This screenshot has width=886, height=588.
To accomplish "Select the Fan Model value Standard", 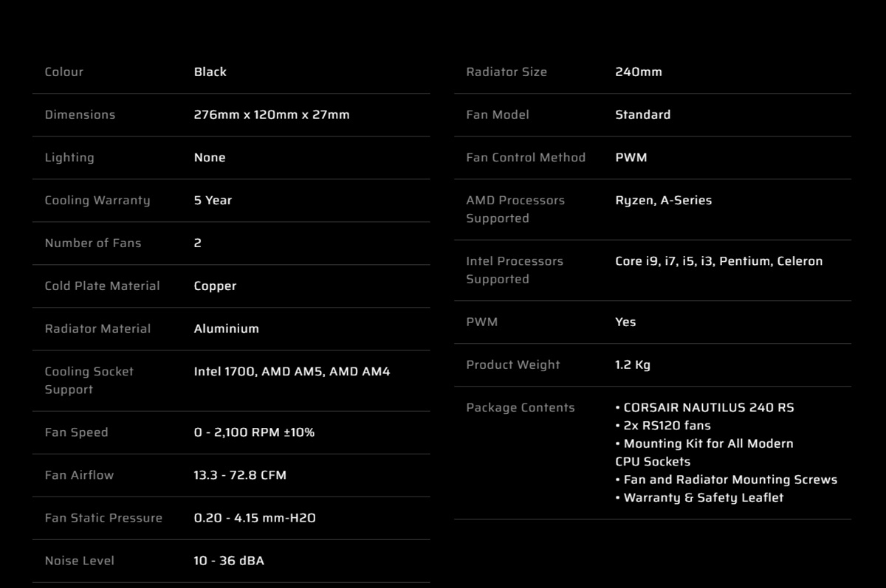I will click(x=642, y=114).
